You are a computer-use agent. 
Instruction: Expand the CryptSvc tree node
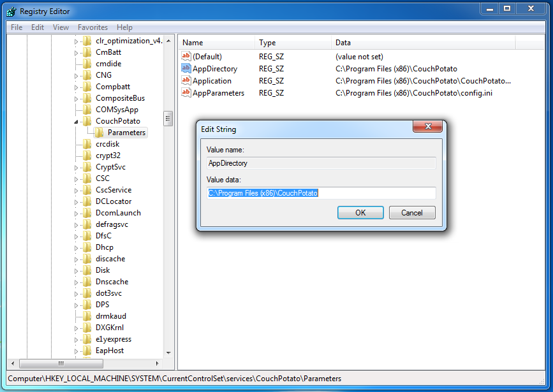(76, 168)
